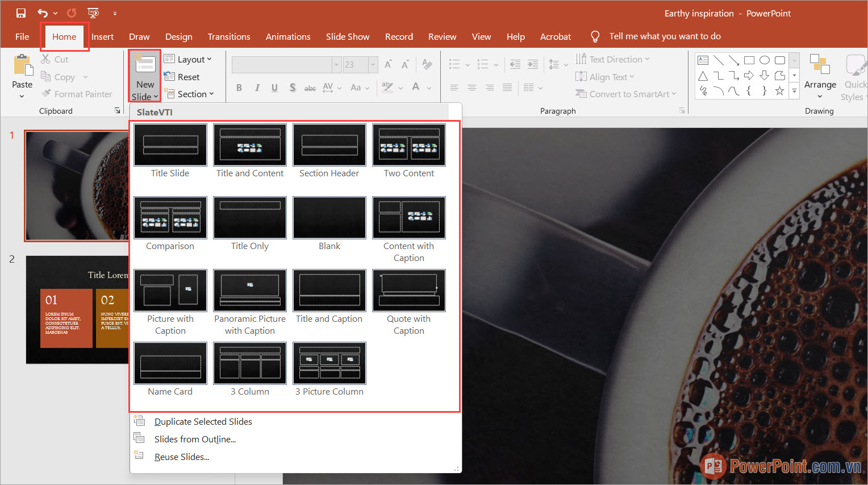Image resolution: width=868 pixels, height=485 pixels.
Task: Click the Save icon in title bar
Action: click(x=21, y=13)
